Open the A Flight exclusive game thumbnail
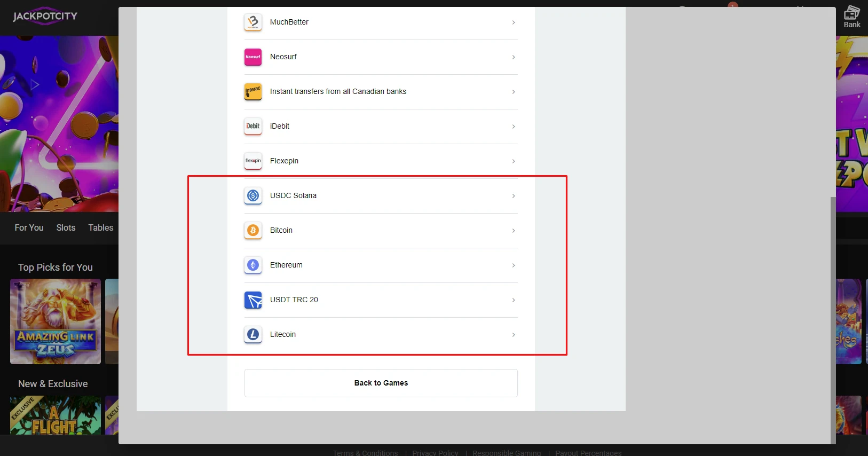868x456 pixels. click(56, 415)
